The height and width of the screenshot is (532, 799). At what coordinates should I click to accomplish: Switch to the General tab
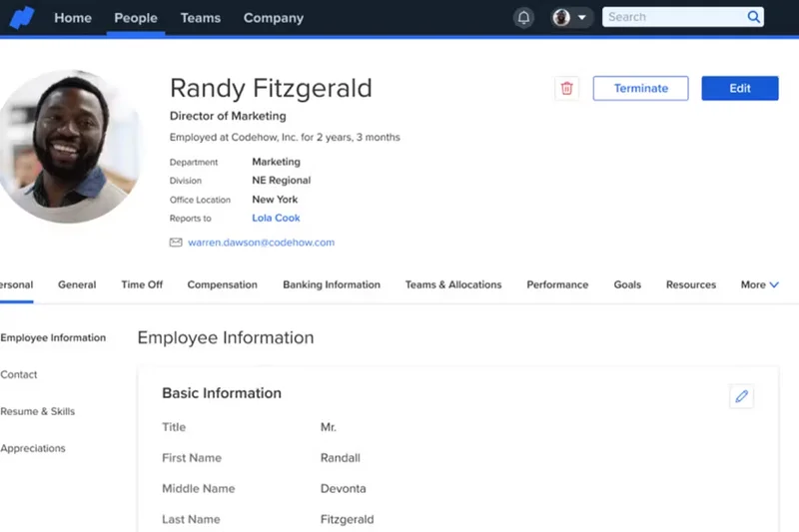tap(77, 284)
